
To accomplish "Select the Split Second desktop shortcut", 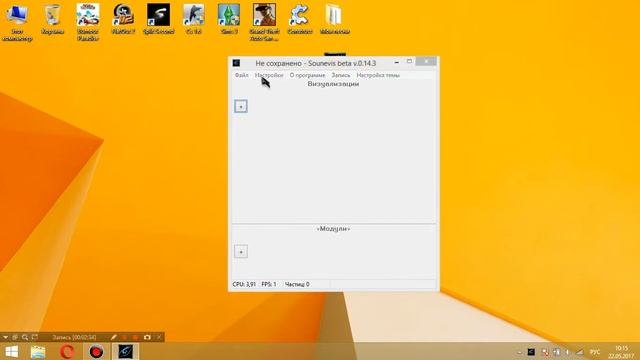I will point(158,20).
